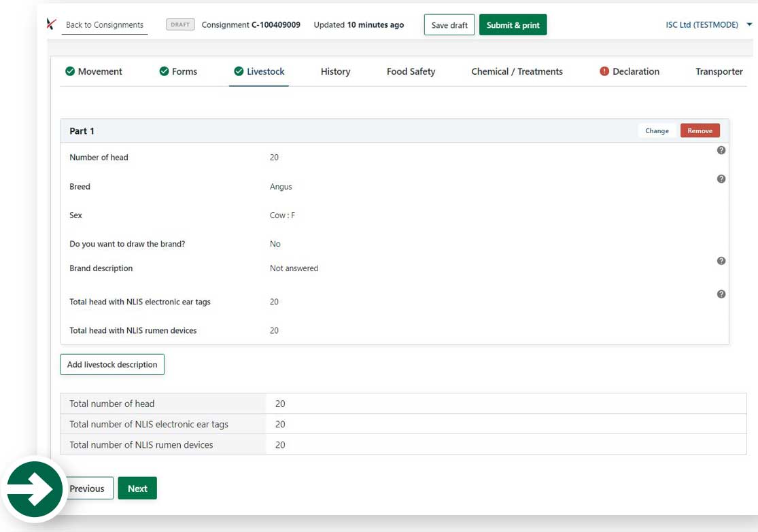Switch to the Transporter tab

click(x=719, y=71)
